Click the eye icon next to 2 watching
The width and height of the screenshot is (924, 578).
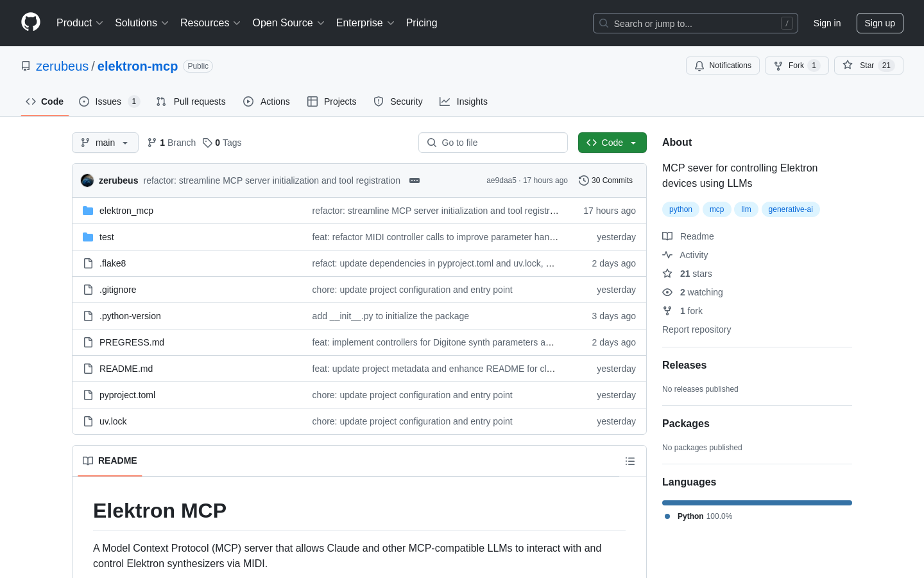tap(667, 292)
